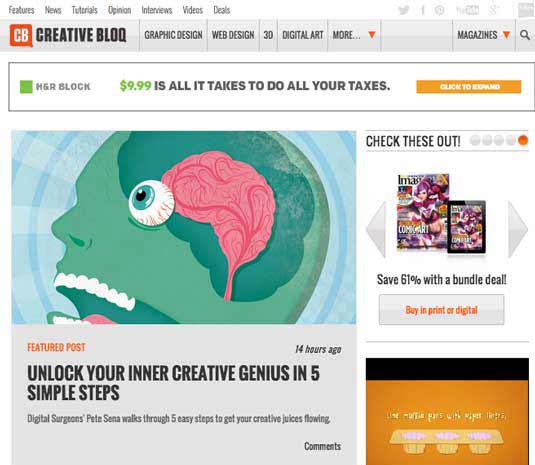Image resolution: width=535 pixels, height=465 pixels.
Task: Open the YouTube social icon
Action: click(467, 10)
